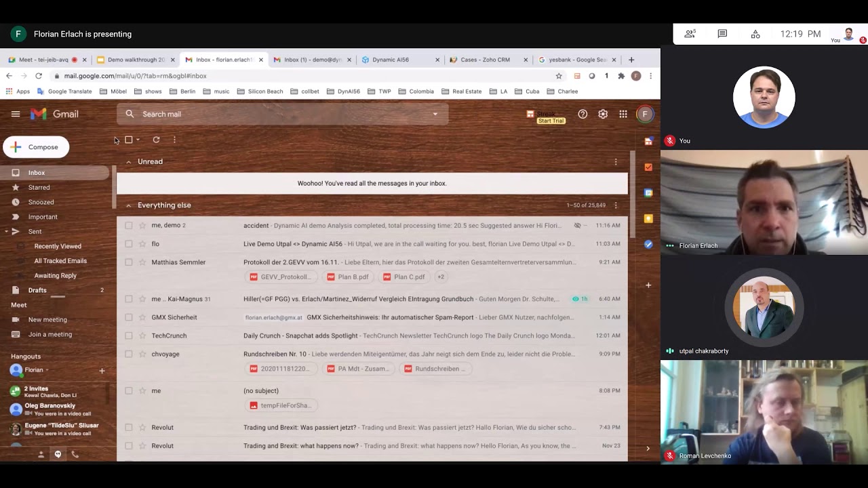
Task: Click the Gmail account avatar F
Action: (x=645, y=114)
